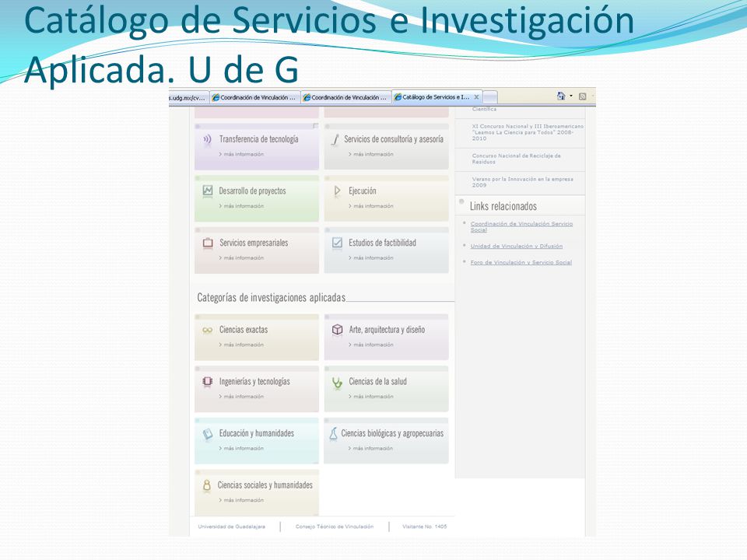The height and width of the screenshot is (560, 747).
Task: Follow Coordinación de Vinculación Servicio Social link
Action: click(521, 226)
